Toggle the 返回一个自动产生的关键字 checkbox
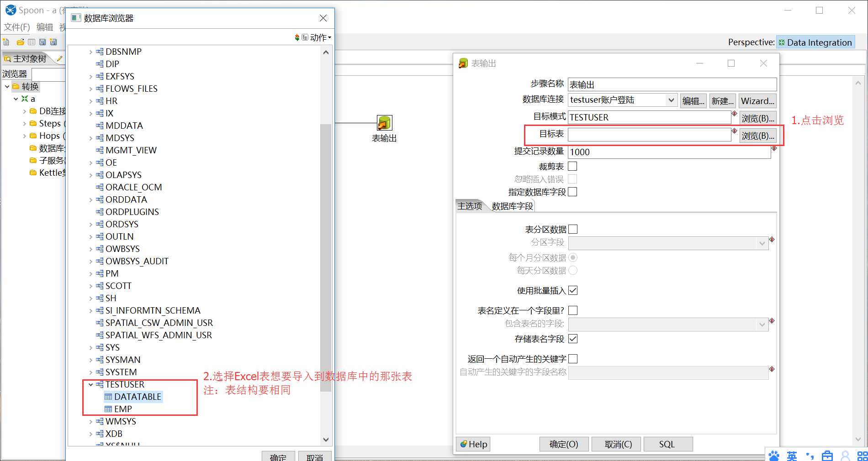Screen dimensions: 868x461 [573, 359]
